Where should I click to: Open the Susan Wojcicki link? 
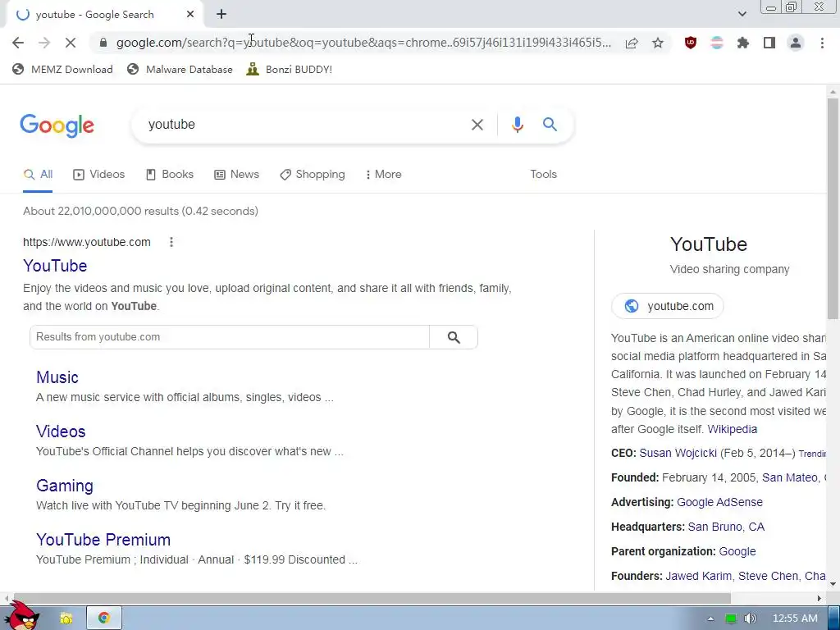point(678,453)
